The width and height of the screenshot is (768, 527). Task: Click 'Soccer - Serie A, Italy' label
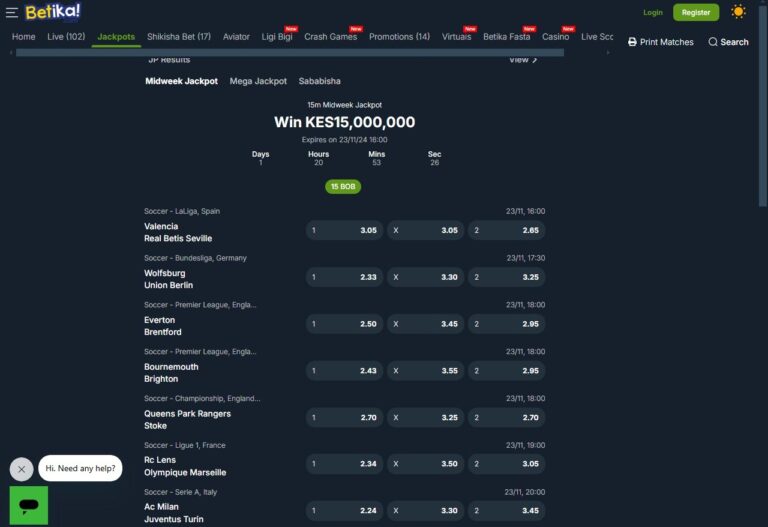pos(180,492)
